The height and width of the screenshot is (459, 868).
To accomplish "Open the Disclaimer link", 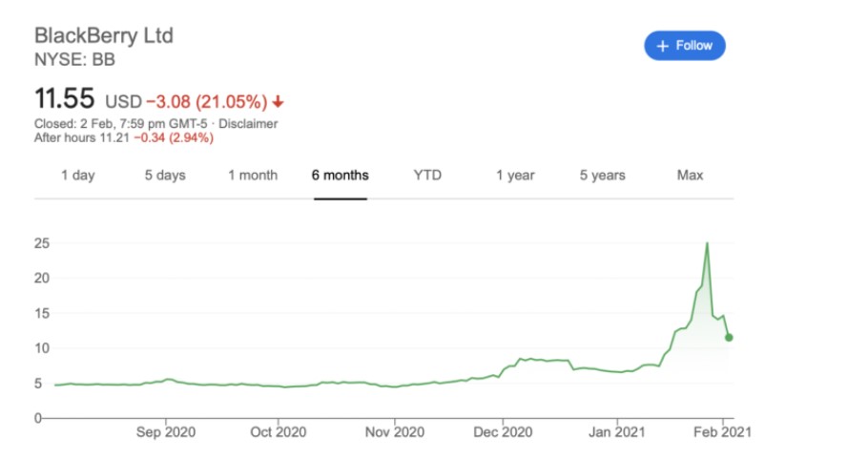I will (x=249, y=124).
